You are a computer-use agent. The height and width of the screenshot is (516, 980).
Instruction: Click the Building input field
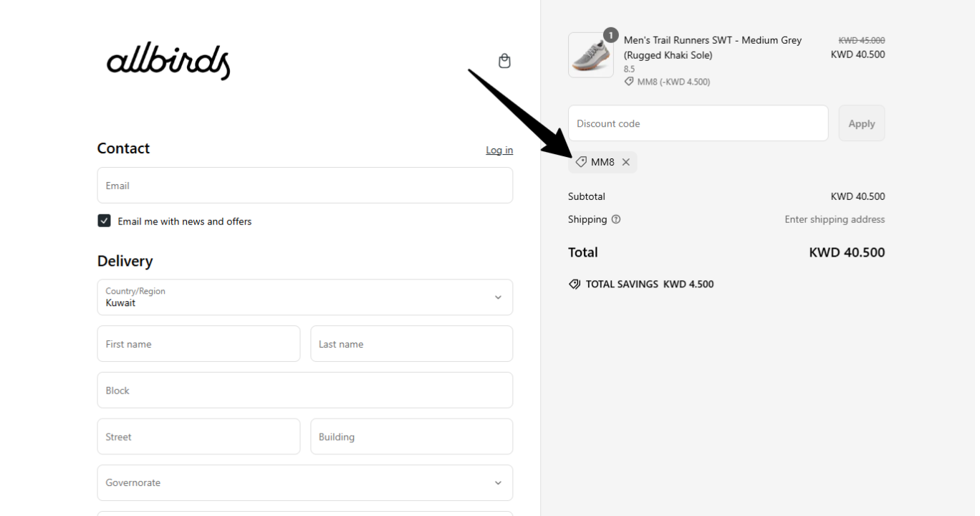click(412, 436)
